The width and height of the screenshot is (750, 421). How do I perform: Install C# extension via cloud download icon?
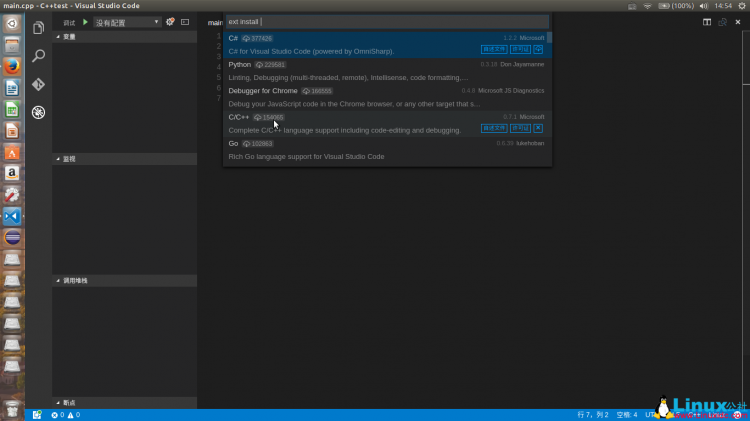click(538, 49)
